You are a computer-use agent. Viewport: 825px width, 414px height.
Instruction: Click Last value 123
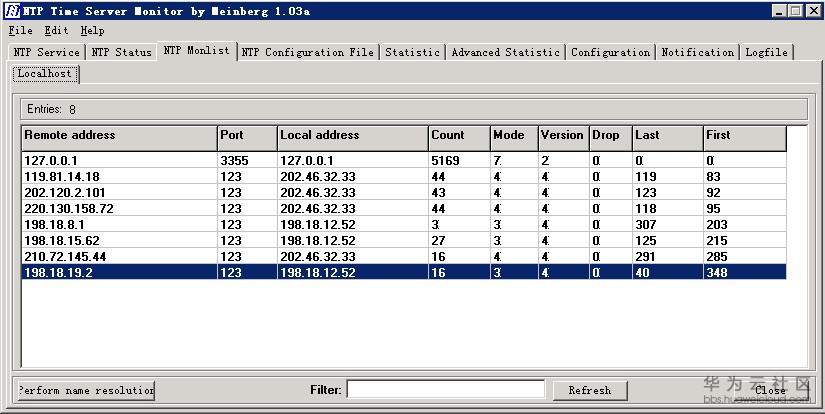(x=646, y=193)
